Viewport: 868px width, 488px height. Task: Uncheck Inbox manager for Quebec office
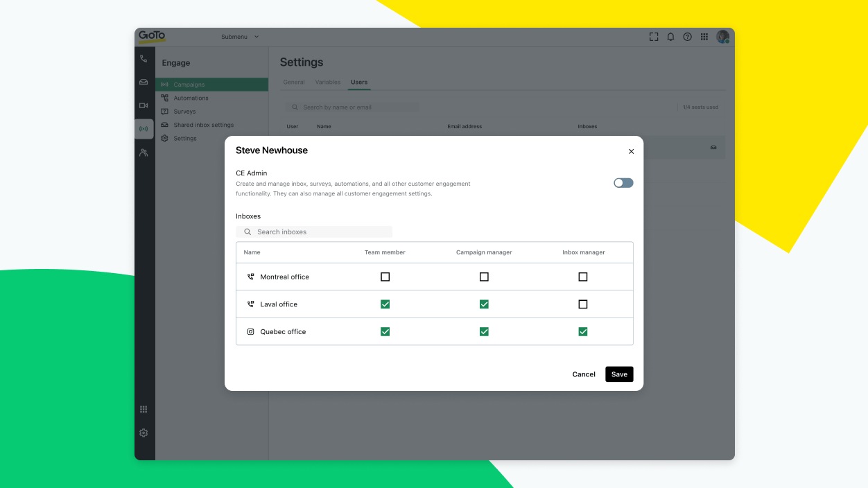pyautogui.click(x=582, y=331)
